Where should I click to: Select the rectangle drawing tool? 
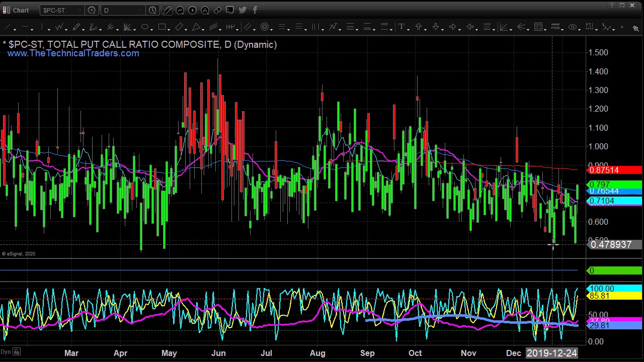[x=162, y=27]
